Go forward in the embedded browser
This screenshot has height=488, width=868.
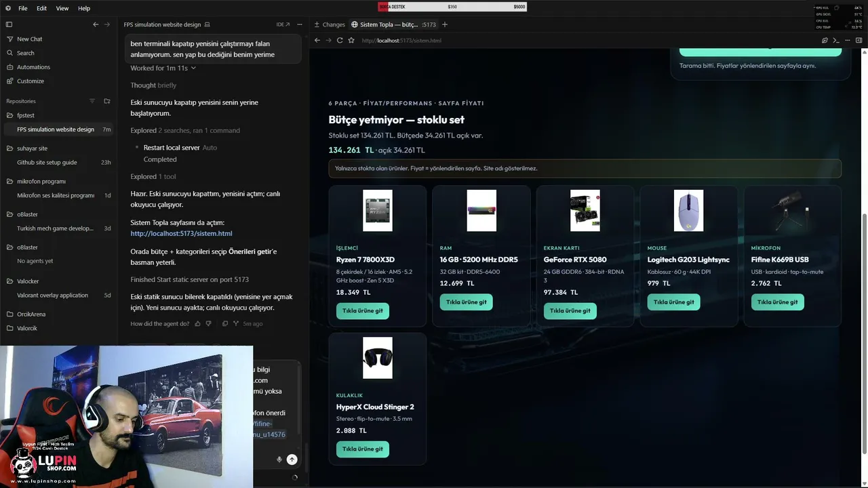pyautogui.click(x=328, y=40)
